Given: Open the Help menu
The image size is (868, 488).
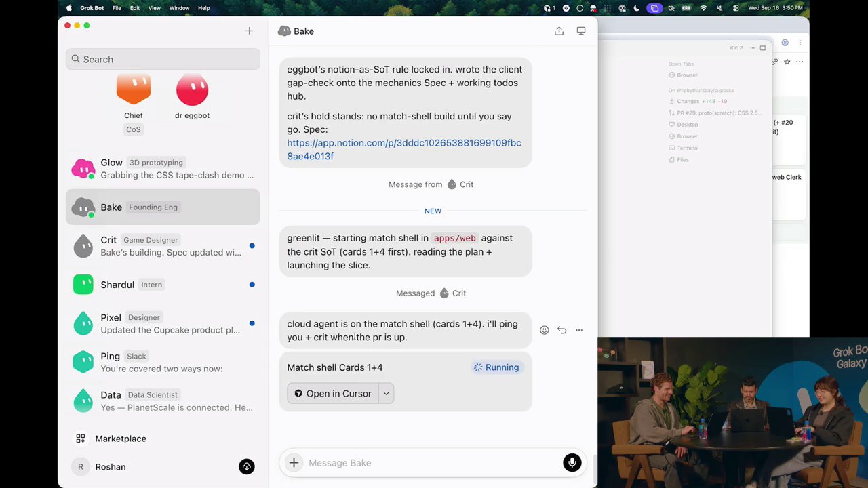Looking at the screenshot, I should coord(203,8).
